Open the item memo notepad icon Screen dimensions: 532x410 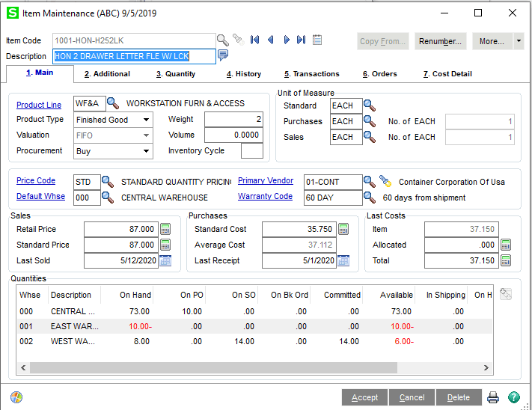(x=317, y=40)
